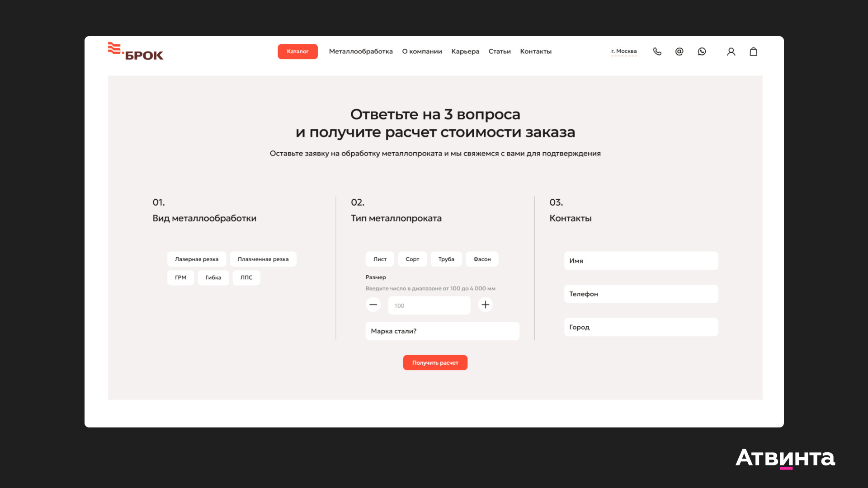The height and width of the screenshot is (488, 868).
Task: Open the user account profile icon
Action: click(731, 52)
